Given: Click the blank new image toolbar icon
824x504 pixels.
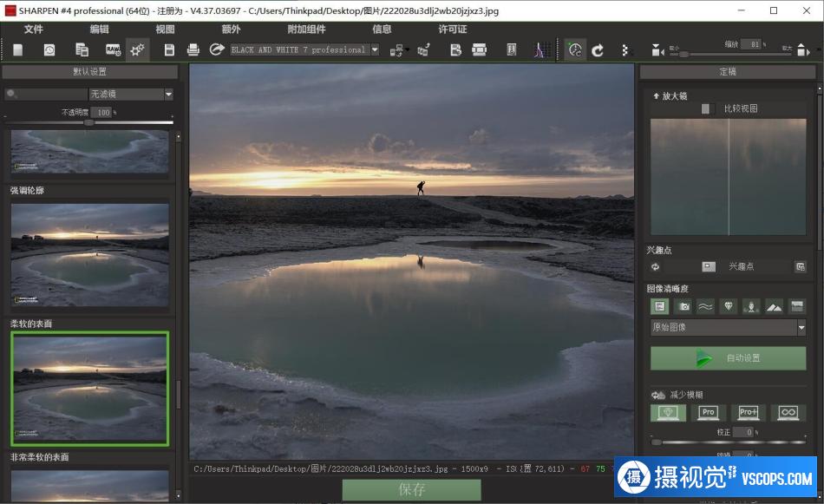Looking at the screenshot, I should (x=18, y=50).
